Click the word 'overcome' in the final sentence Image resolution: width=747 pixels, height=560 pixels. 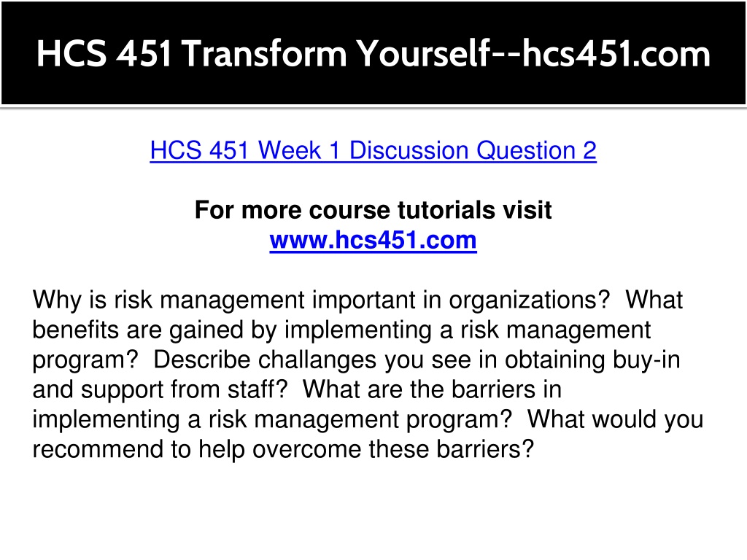(307, 449)
